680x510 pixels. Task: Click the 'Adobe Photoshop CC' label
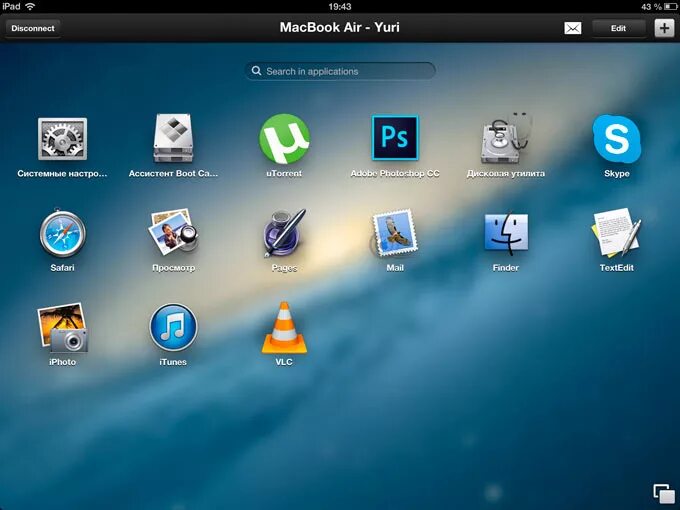click(x=395, y=173)
